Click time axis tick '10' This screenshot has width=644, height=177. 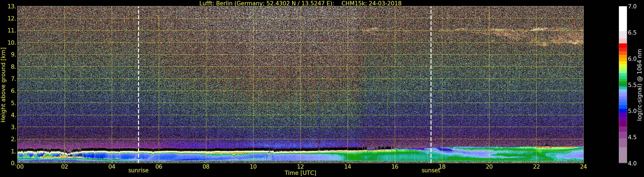click(x=253, y=167)
